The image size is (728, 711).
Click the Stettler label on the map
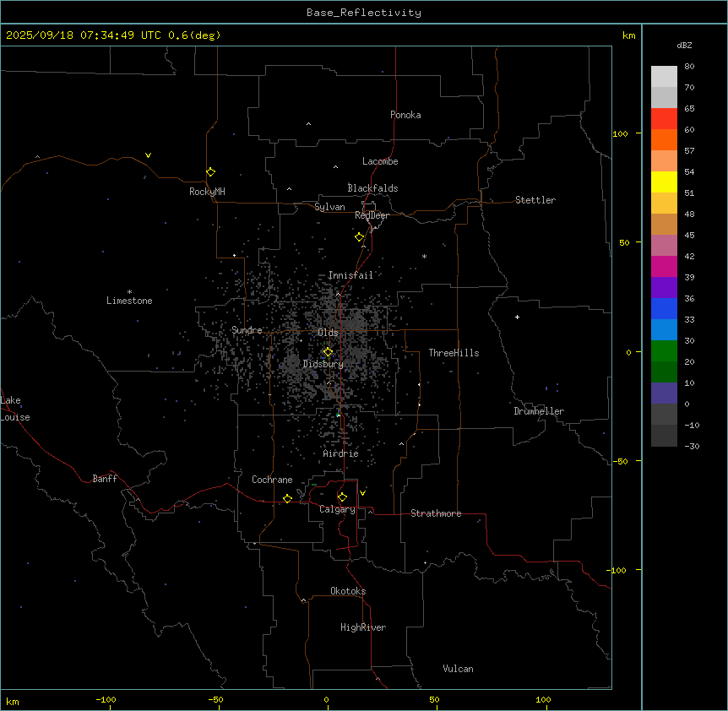[535, 200]
